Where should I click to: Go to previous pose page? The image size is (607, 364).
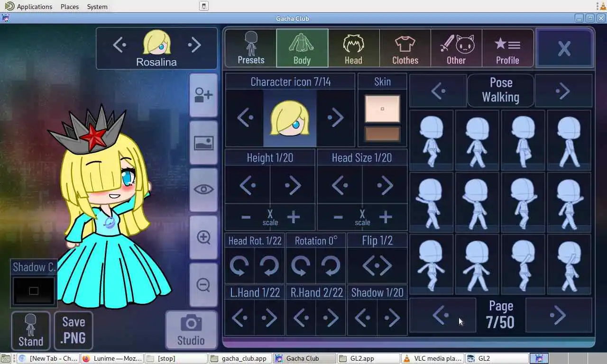(x=442, y=315)
